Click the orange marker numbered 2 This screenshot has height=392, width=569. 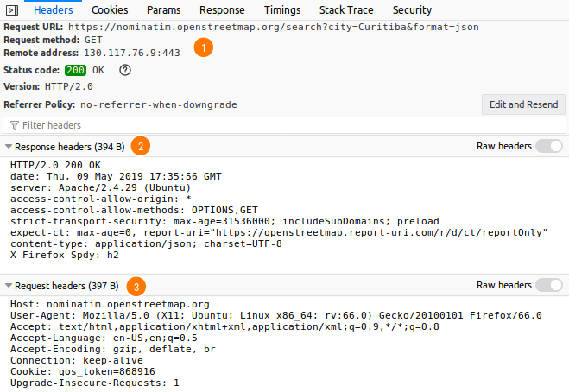tap(141, 146)
